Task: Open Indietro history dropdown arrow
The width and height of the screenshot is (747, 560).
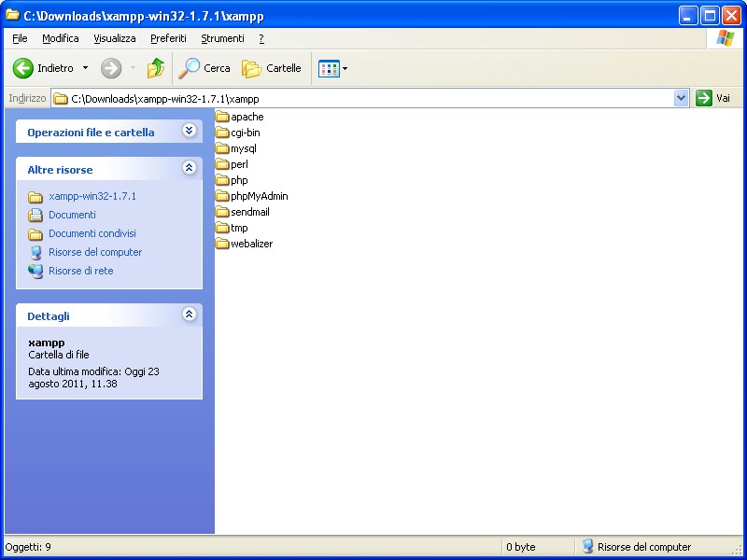Action: [x=85, y=68]
